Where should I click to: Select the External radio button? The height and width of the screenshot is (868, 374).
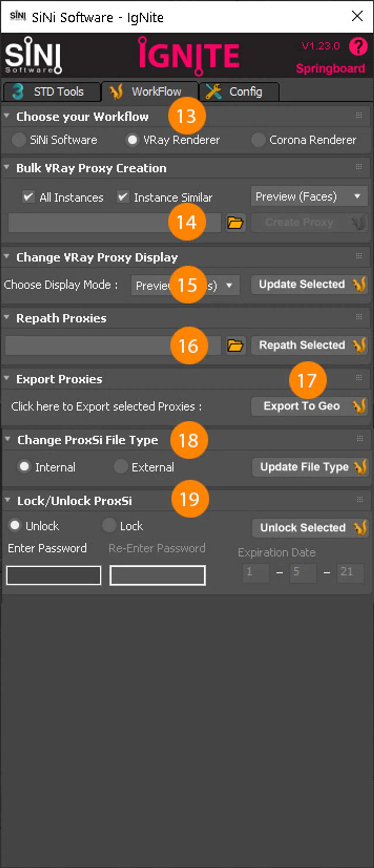(x=120, y=467)
